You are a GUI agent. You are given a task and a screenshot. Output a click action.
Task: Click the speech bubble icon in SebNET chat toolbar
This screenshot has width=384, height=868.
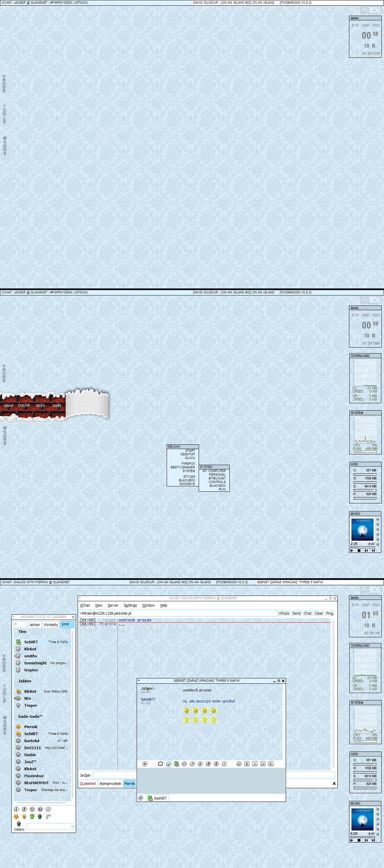coord(160,764)
